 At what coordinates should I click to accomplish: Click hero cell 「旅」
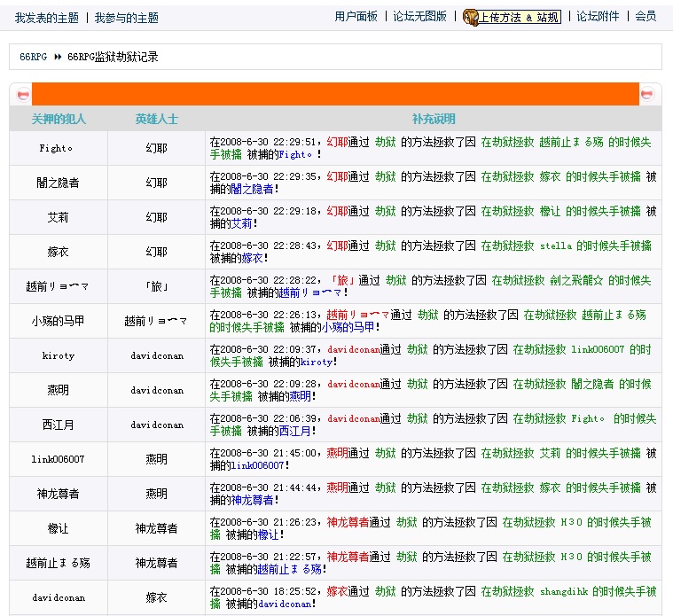click(x=157, y=286)
